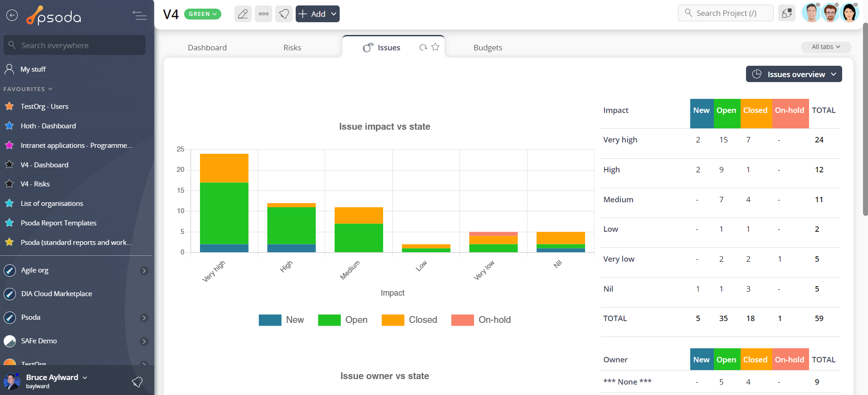Click the Closed column header in Impact table

coord(756,113)
